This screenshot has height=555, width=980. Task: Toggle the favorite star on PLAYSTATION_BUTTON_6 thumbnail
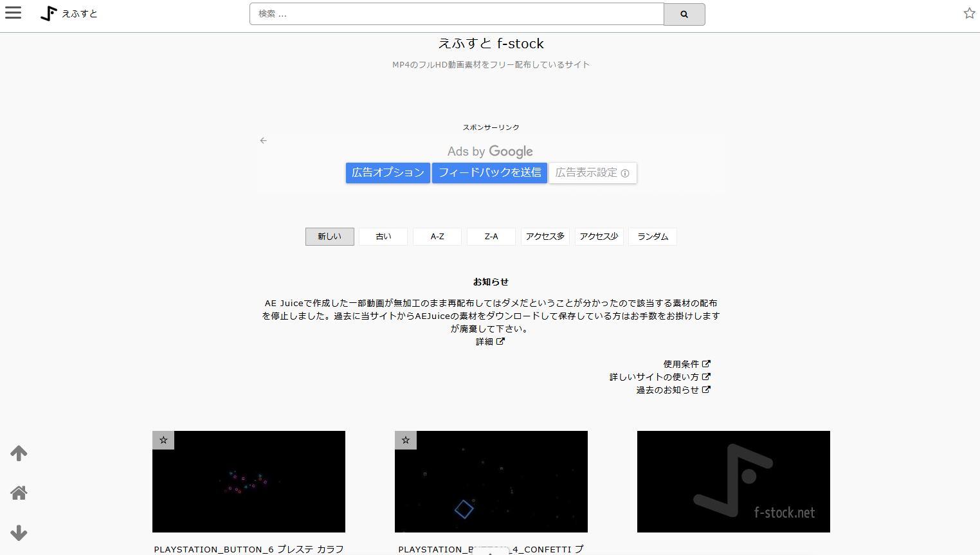point(163,440)
